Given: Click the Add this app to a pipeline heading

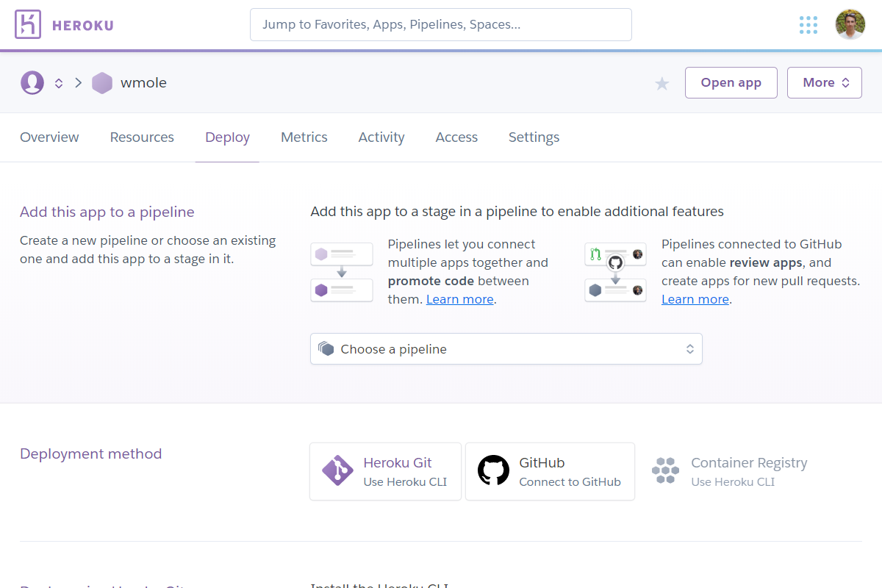Looking at the screenshot, I should pyautogui.click(x=107, y=212).
